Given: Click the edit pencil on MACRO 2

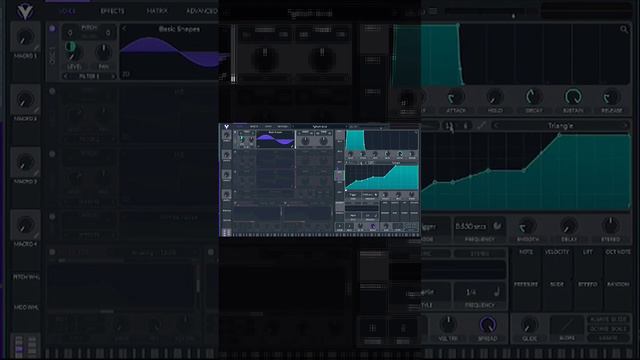Looking at the screenshot, I should 36,110.
